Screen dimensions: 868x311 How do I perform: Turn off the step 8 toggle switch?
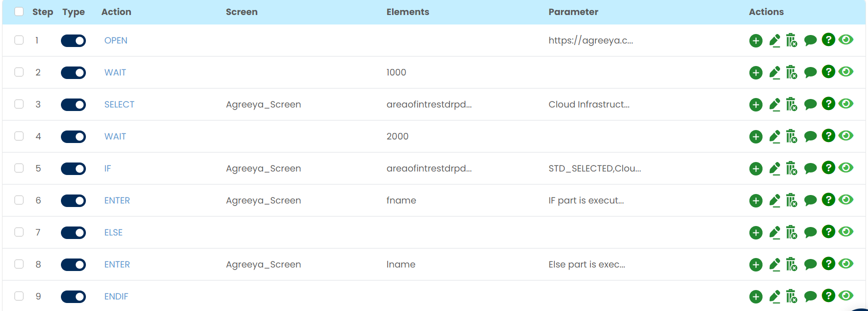[x=73, y=264]
